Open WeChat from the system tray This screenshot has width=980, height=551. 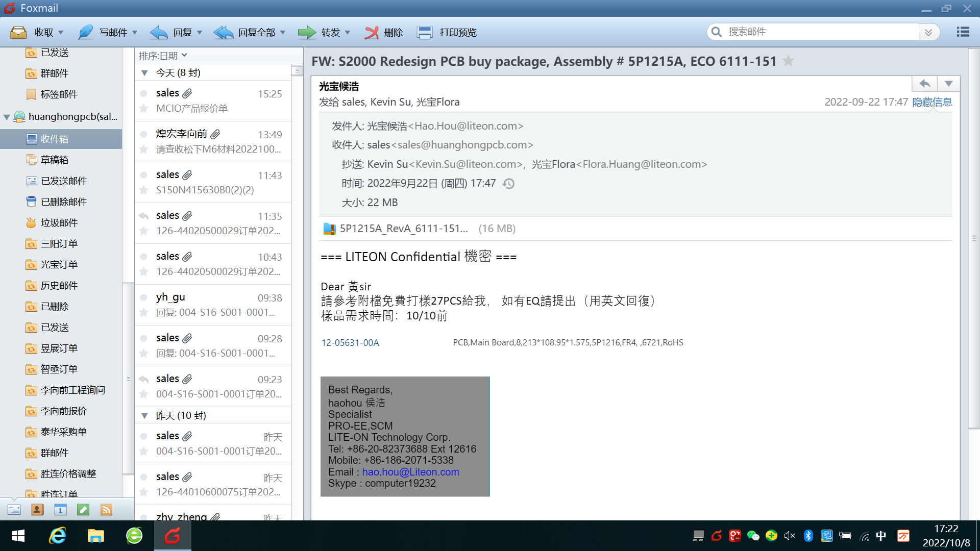753,536
